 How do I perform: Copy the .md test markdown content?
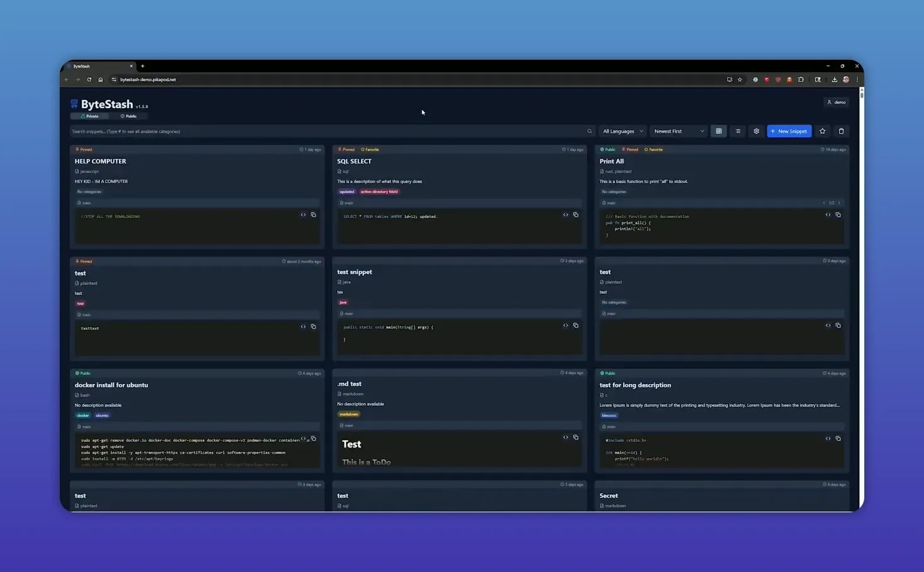[575, 437]
